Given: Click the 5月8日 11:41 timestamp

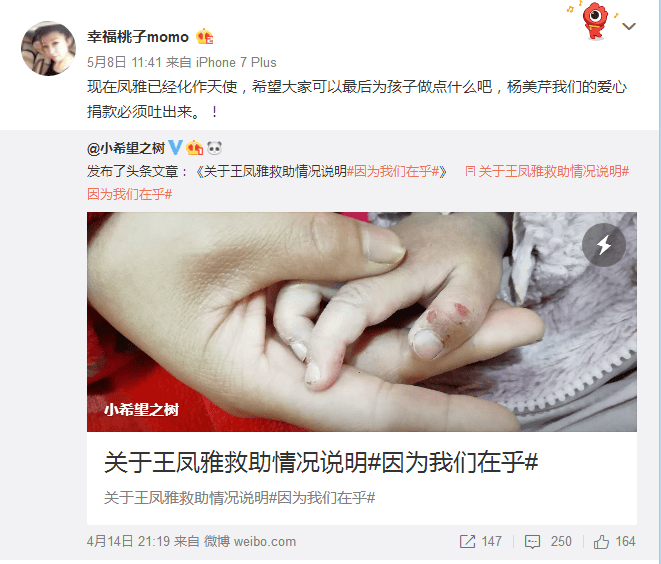Looking at the screenshot, I should tap(124, 62).
